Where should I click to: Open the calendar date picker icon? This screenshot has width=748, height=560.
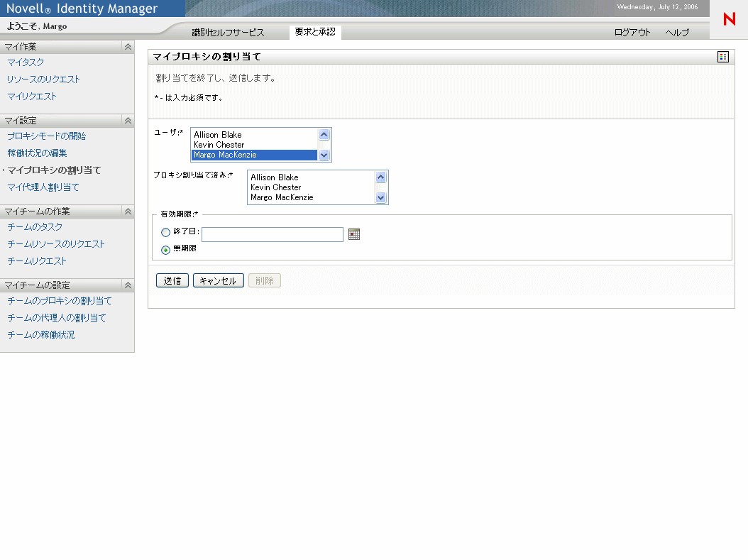point(354,234)
